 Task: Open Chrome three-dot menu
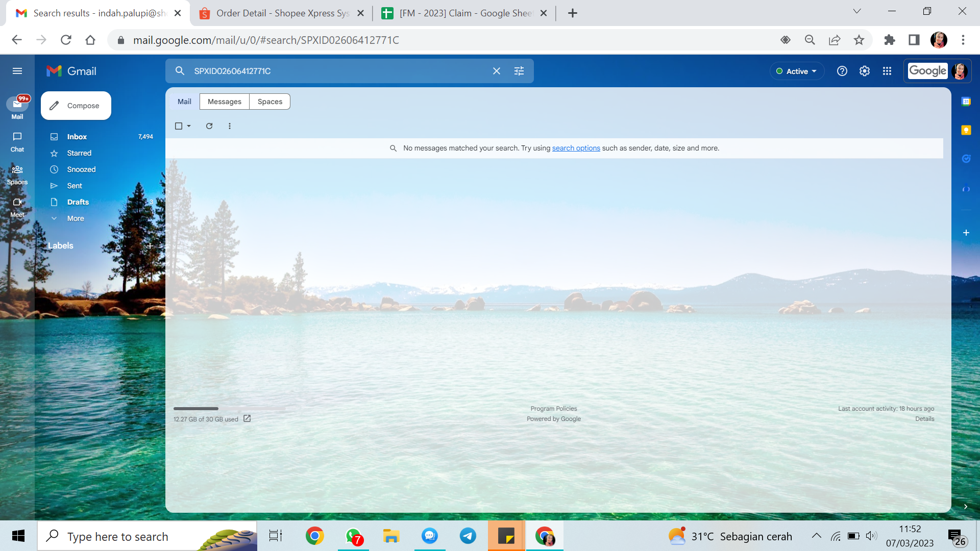tap(963, 40)
